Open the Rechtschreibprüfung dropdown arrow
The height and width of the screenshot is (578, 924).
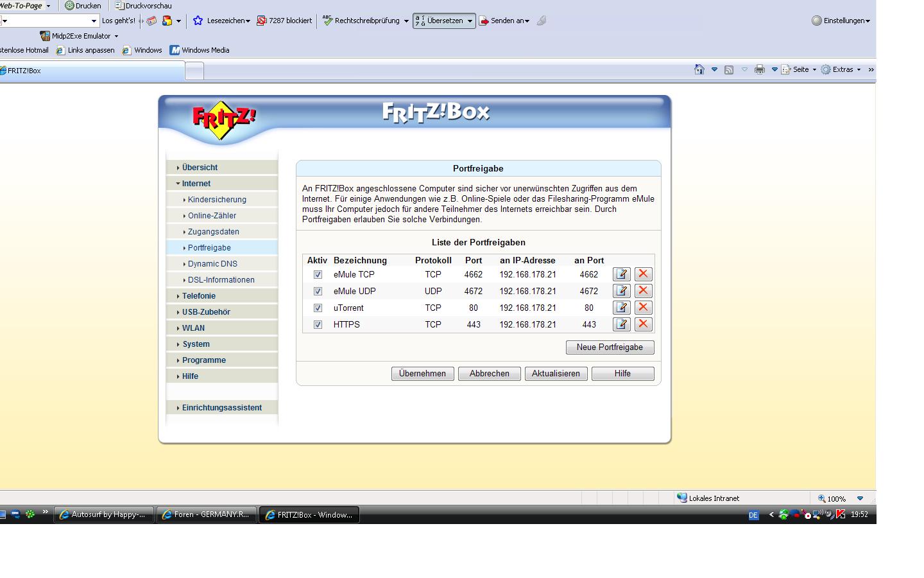(x=406, y=21)
